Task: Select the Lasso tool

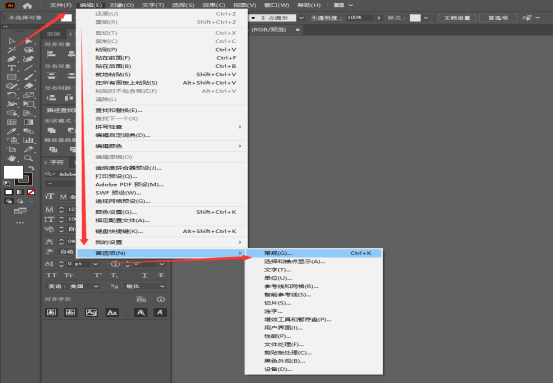Action: [29, 50]
